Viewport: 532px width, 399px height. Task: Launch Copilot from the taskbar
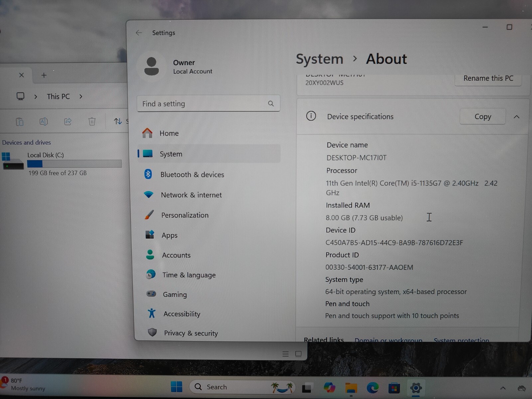pos(329,388)
